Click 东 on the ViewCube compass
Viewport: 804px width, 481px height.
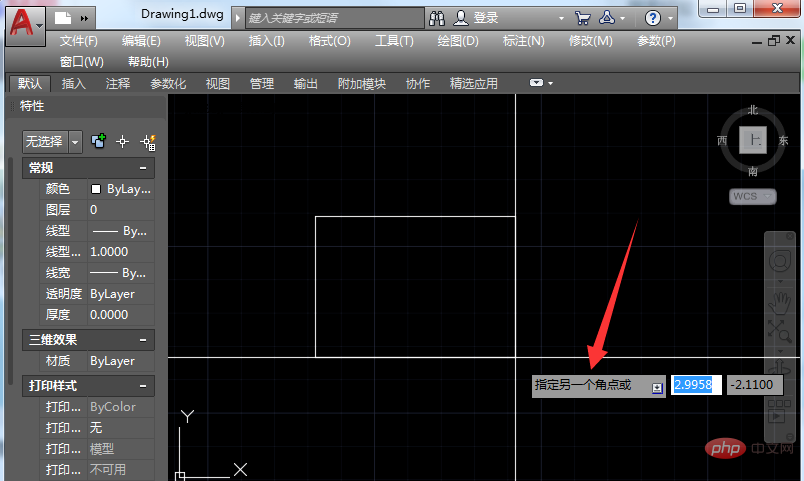click(x=783, y=141)
